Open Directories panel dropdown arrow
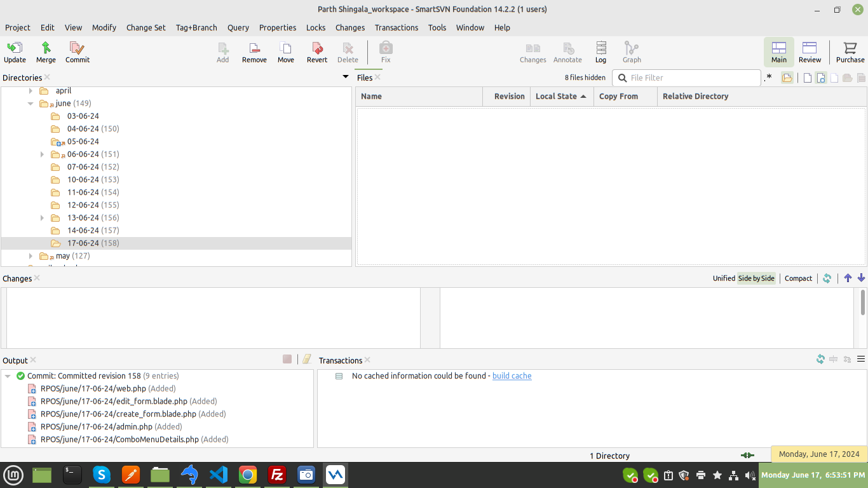Screen dimensions: 868x488 coord(346,77)
